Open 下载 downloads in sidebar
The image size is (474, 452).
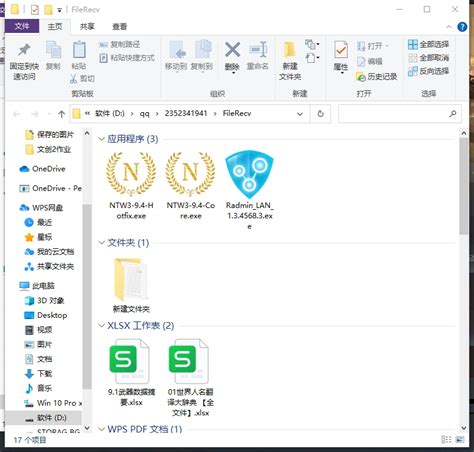point(39,374)
